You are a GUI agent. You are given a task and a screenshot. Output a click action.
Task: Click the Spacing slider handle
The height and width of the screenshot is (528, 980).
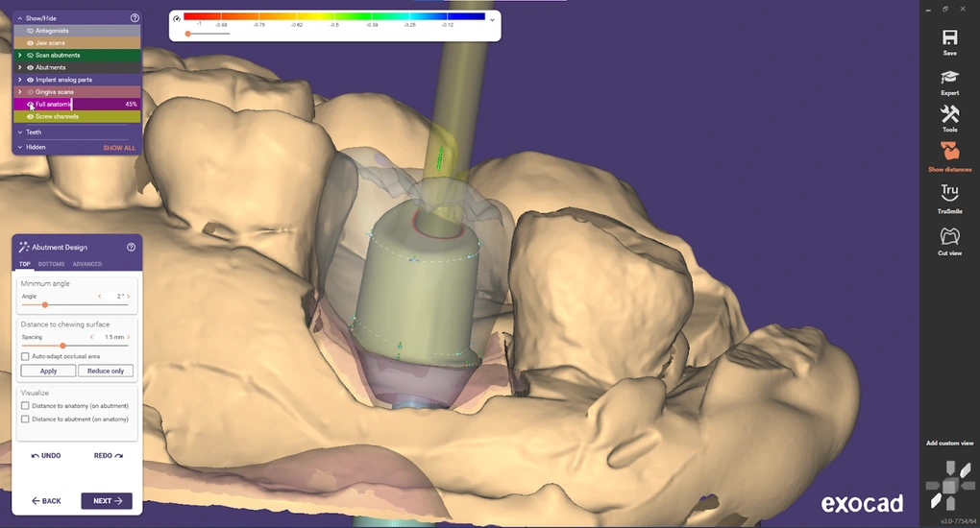[x=62, y=346]
